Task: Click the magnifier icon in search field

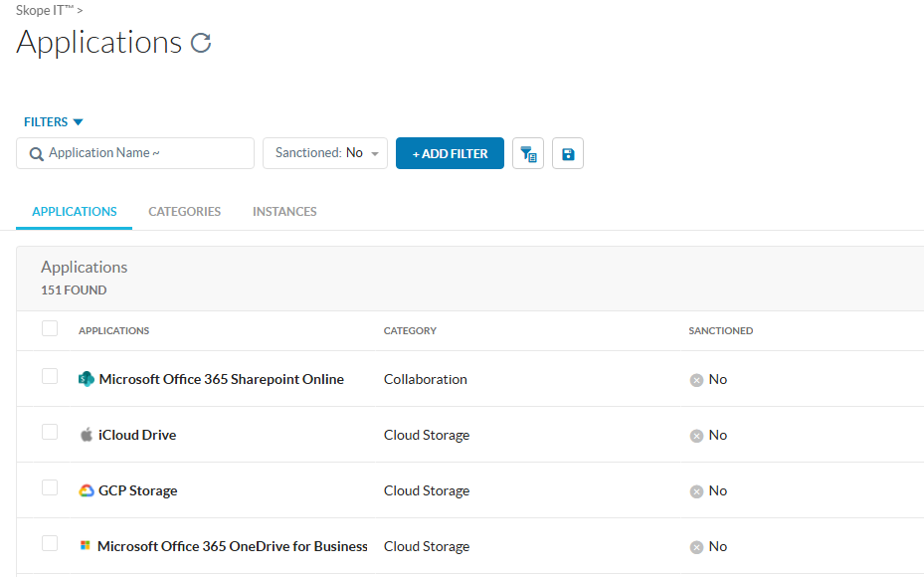Action: pyautogui.click(x=37, y=154)
